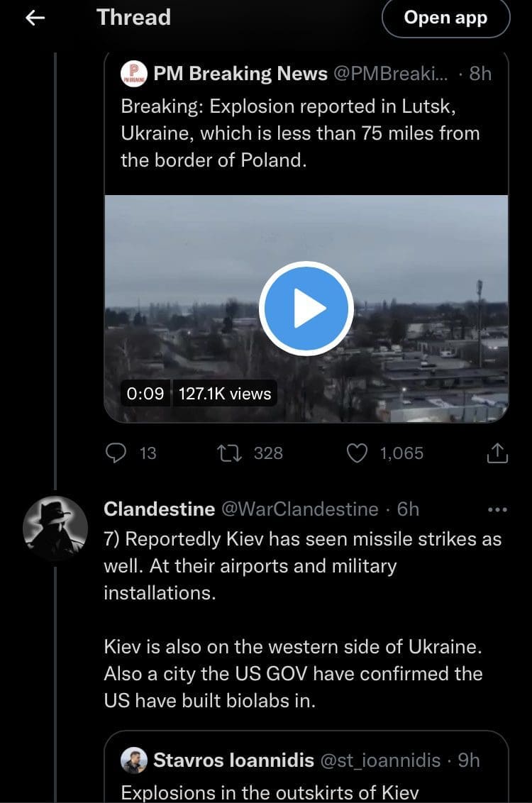Screen dimensions: 532x803
Task: Open the PM Breaking News avatar
Action: 134,73
